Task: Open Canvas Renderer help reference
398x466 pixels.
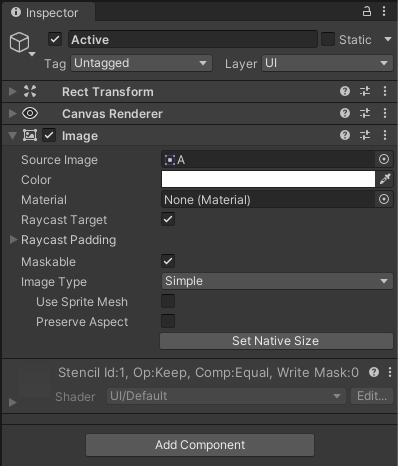Action: (345, 113)
